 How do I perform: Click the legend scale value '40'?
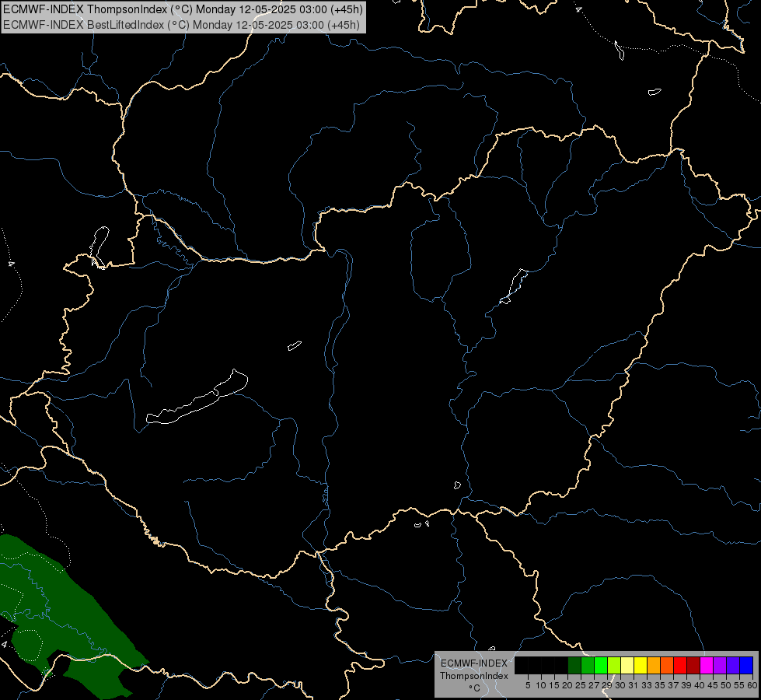[700, 685]
